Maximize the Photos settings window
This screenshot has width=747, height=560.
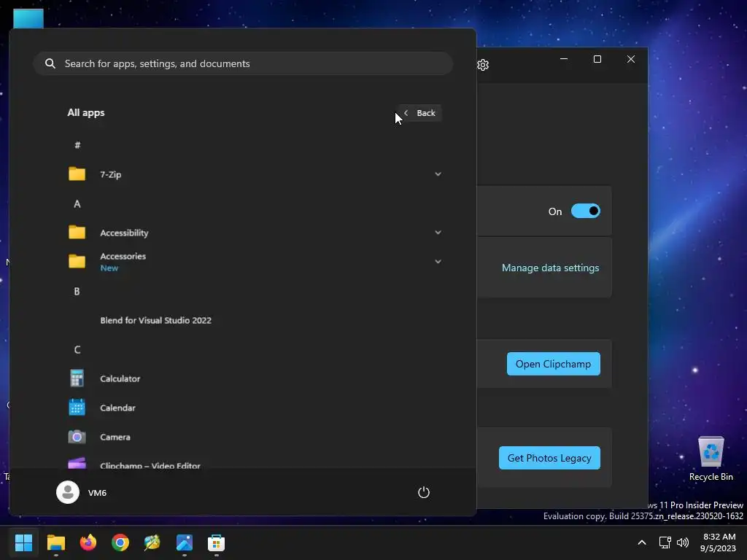(x=597, y=59)
